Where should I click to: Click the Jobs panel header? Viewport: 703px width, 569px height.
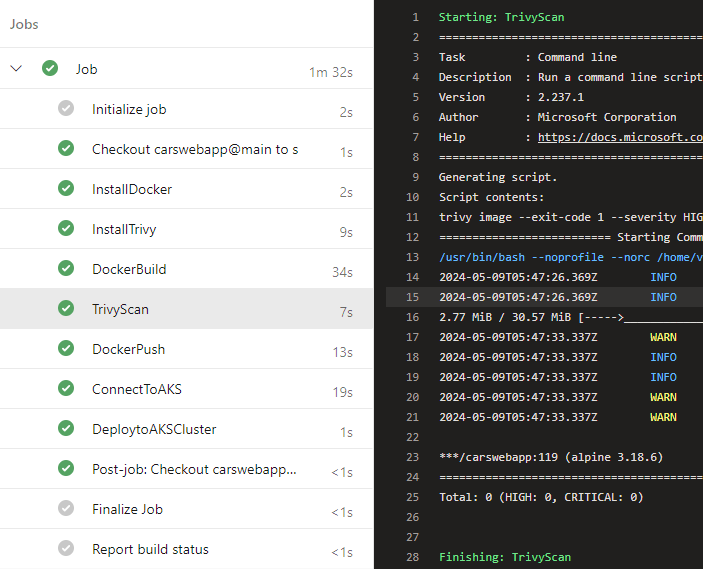(27, 24)
